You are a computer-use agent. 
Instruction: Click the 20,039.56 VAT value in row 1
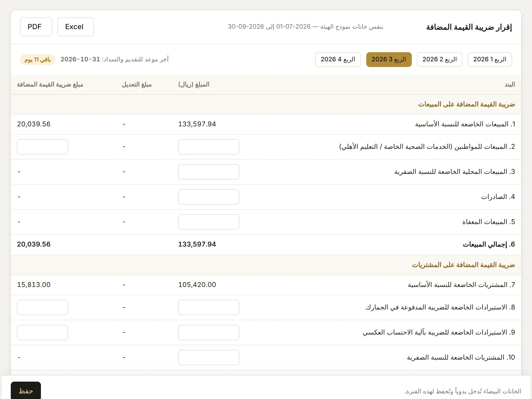[x=34, y=124]
